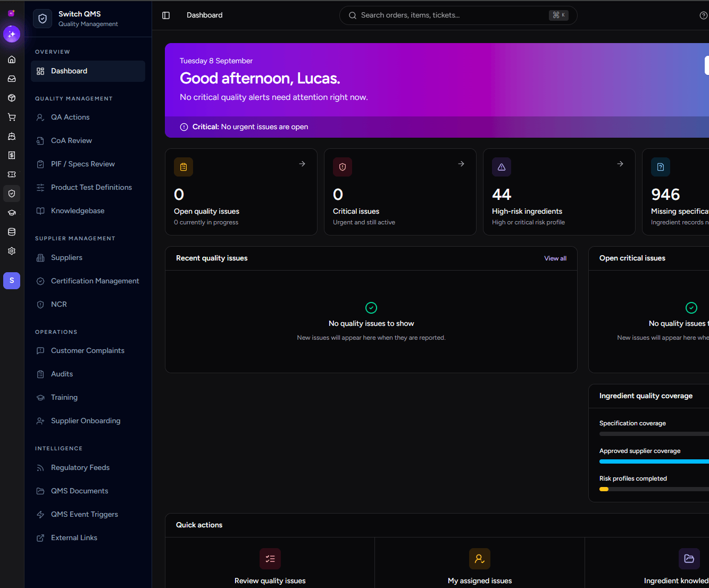
Task: Open the shopping cart icon module
Action: 12,117
